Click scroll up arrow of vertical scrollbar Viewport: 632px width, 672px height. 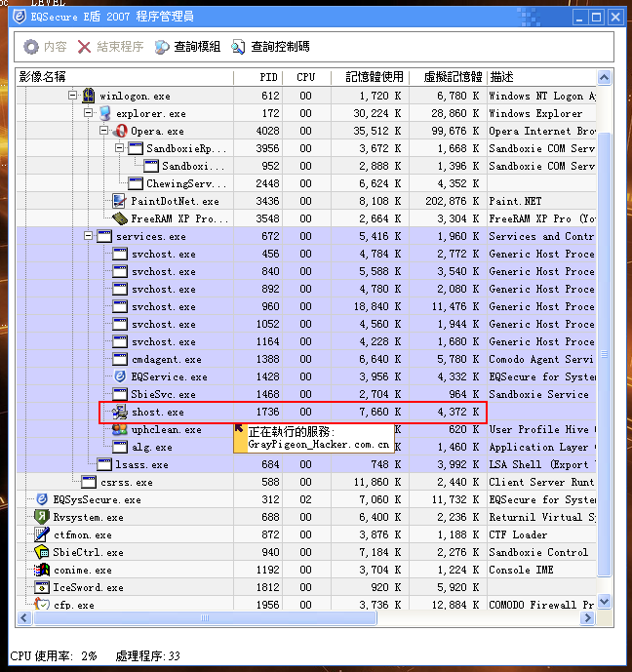(604, 78)
